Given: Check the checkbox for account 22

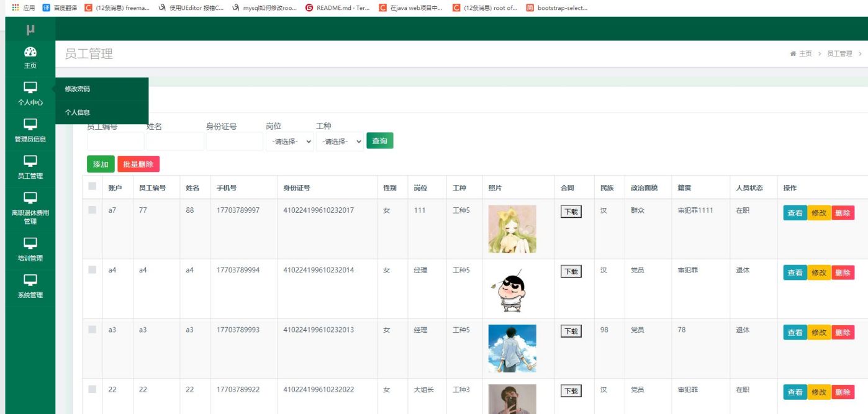Looking at the screenshot, I should (93, 389).
